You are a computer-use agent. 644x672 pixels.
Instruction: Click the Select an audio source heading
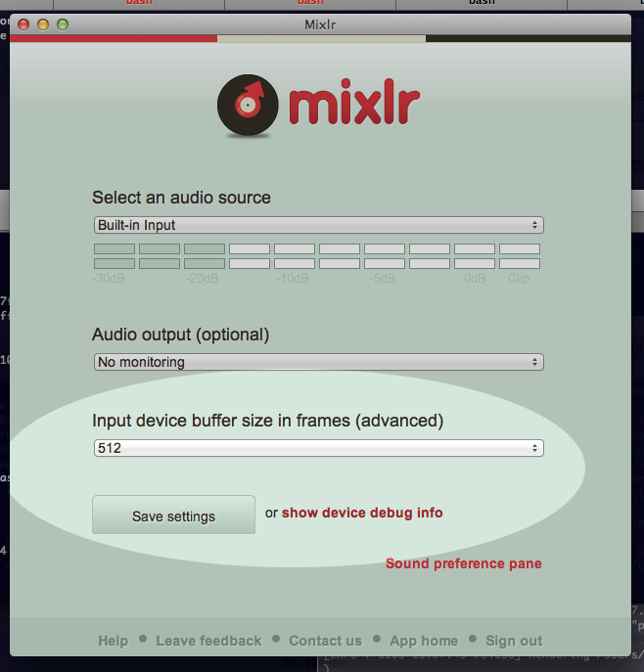click(181, 198)
